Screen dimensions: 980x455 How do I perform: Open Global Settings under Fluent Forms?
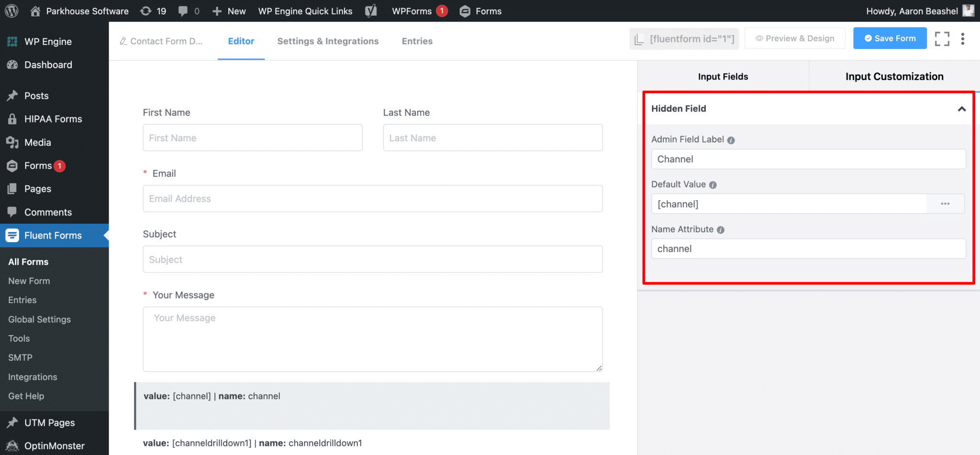click(x=39, y=319)
